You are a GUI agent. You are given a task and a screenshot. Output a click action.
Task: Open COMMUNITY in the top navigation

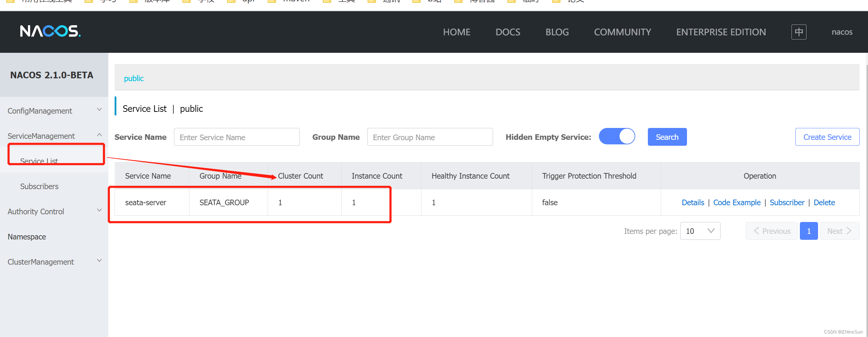point(622,32)
